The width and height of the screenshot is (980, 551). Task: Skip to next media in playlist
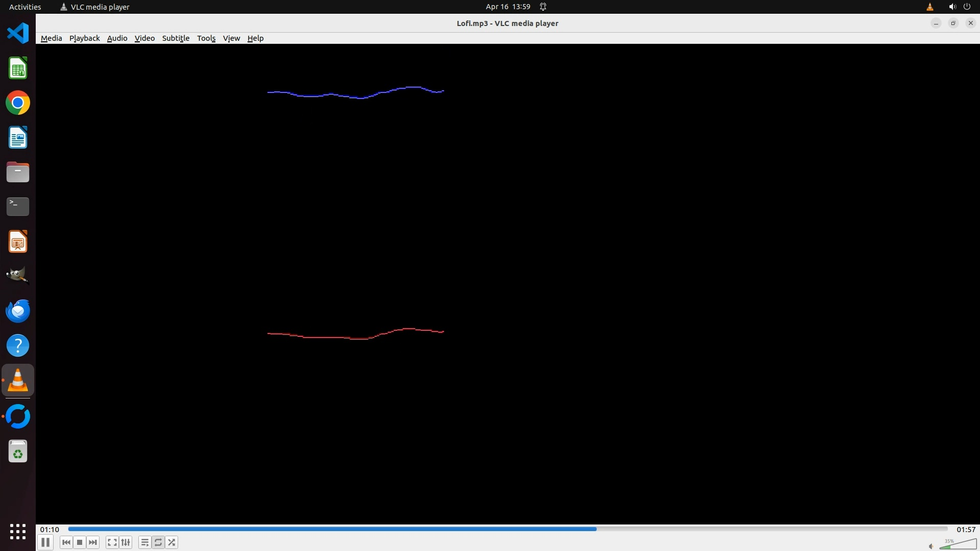(93, 542)
